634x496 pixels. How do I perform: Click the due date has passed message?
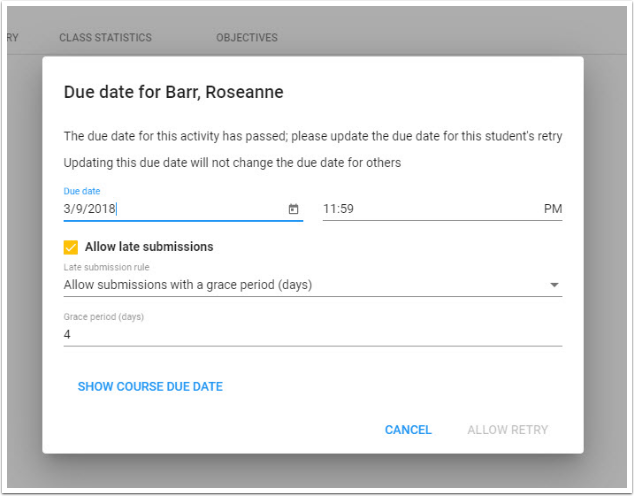312,136
